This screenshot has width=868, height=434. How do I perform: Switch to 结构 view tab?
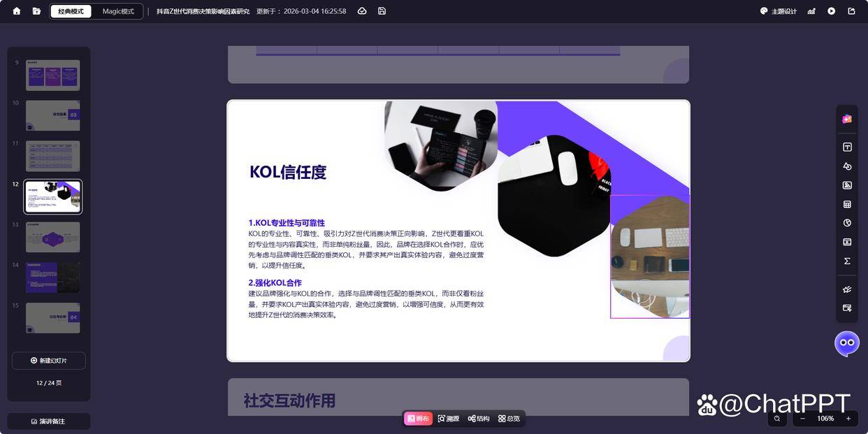click(x=479, y=419)
